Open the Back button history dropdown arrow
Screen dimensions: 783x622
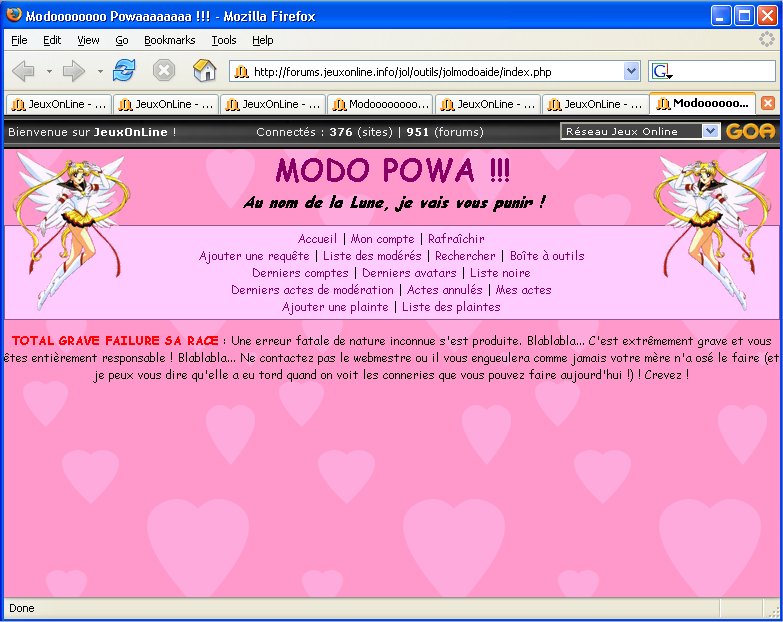[x=49, y=71]
